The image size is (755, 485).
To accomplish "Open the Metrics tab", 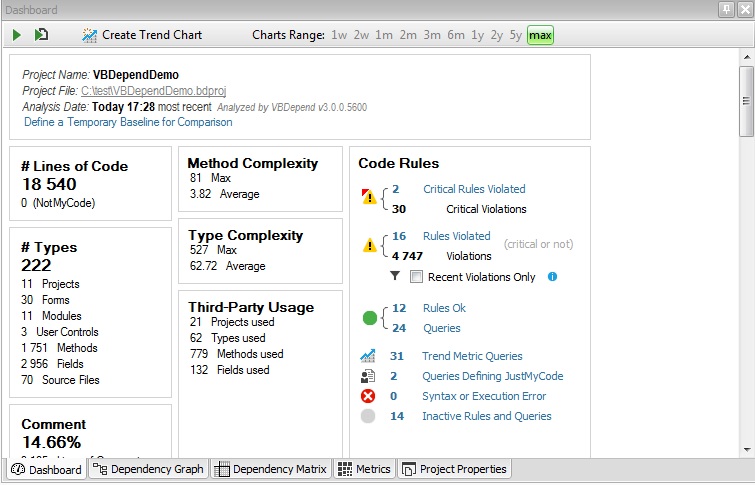I will [364, 469].
